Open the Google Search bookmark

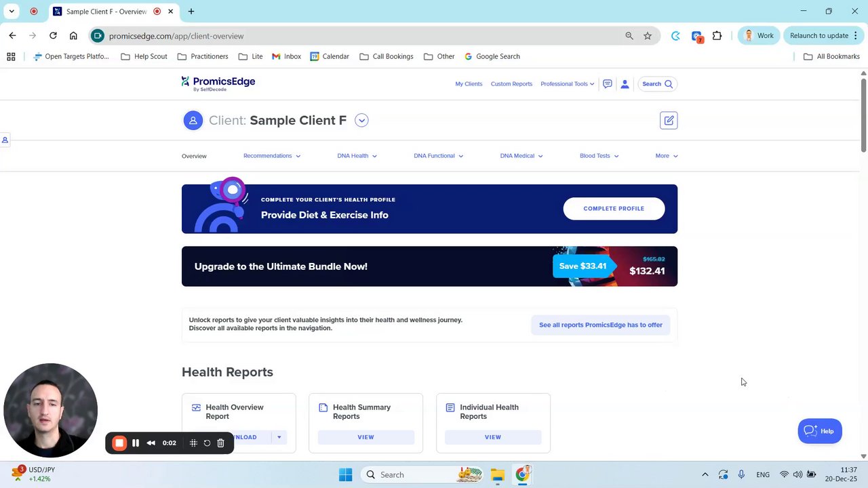click(492, 56)
